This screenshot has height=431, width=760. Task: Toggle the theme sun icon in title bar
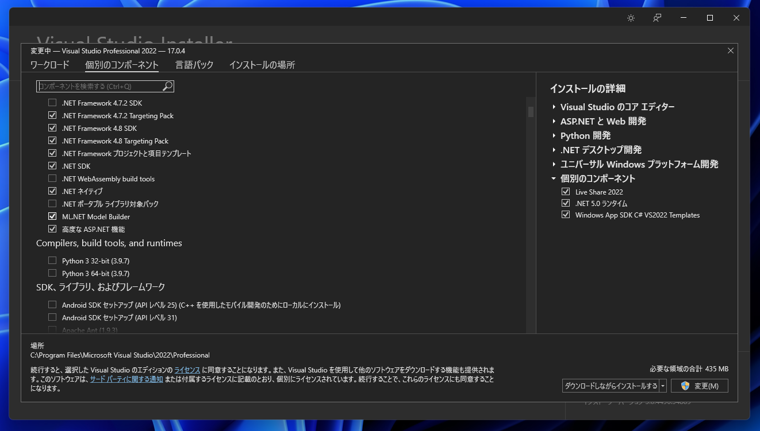[x=631, y=18]
